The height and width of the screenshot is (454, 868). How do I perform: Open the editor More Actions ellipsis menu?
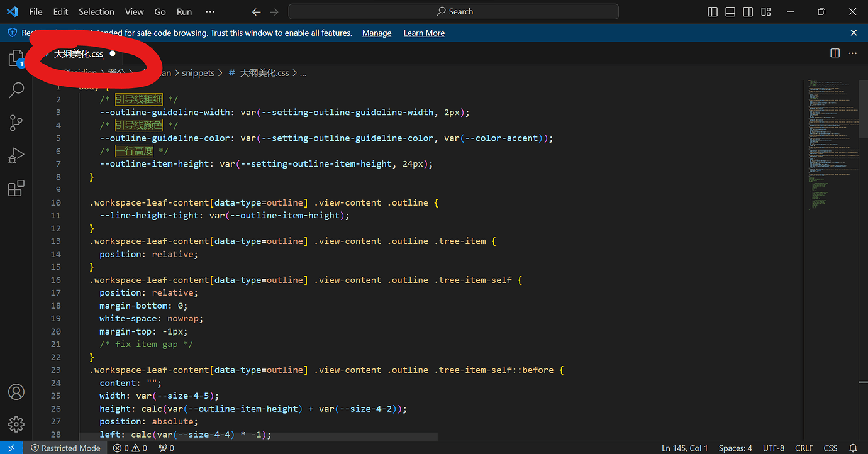(x=852, y=53)
